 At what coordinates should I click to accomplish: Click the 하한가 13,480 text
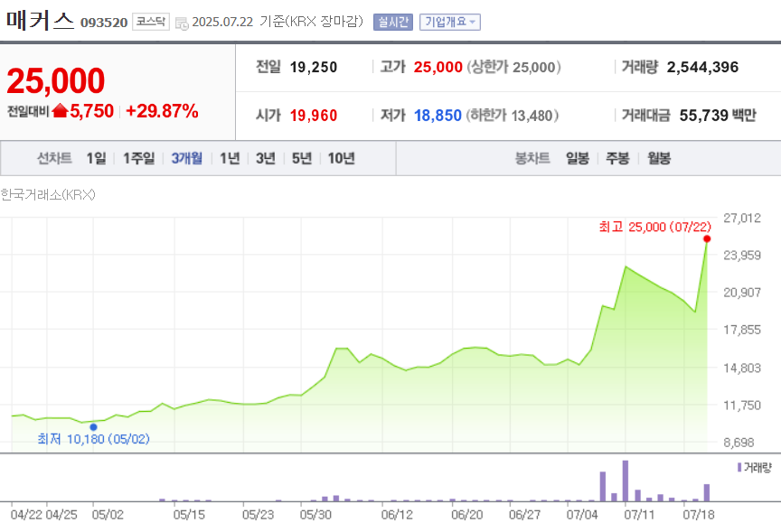tap(512, 116)
